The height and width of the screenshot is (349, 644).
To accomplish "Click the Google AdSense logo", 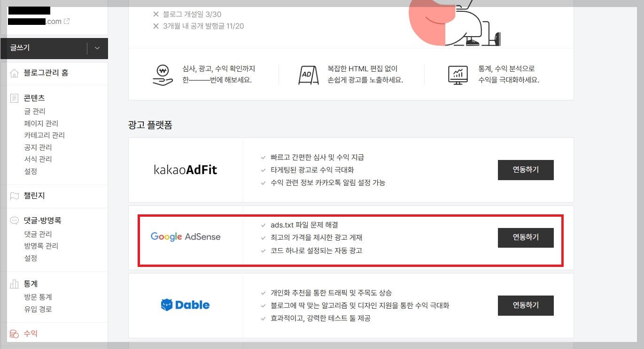I will tap(186, 237).
